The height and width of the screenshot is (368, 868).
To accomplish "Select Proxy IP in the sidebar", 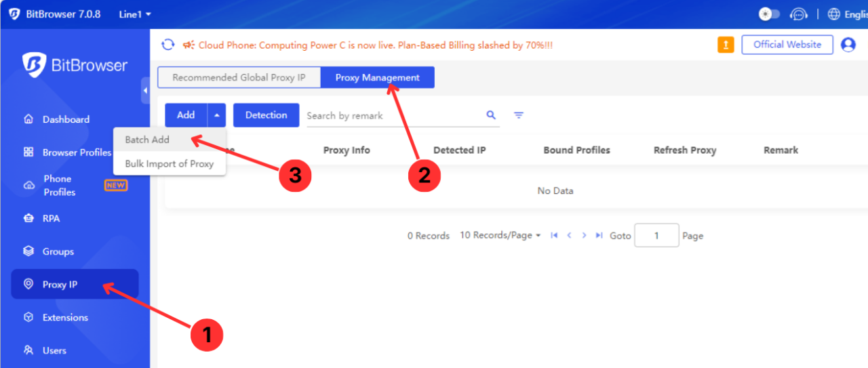I will (75, 284).
